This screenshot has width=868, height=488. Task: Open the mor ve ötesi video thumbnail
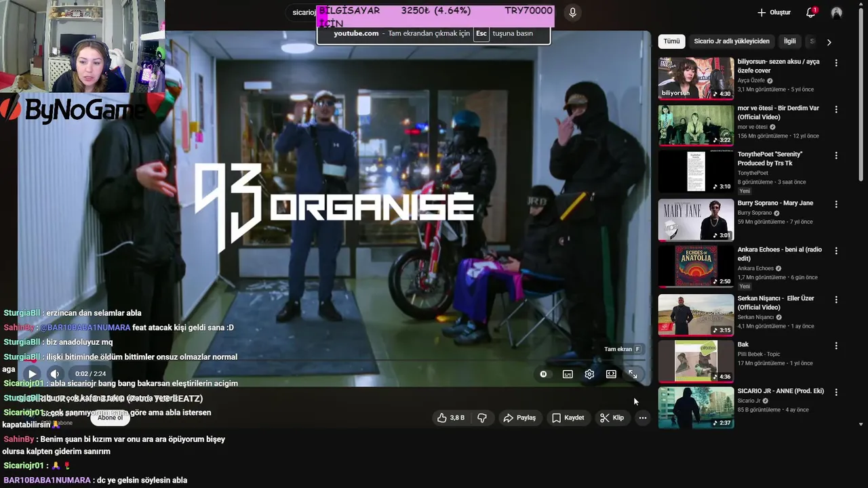coord(696,125)
